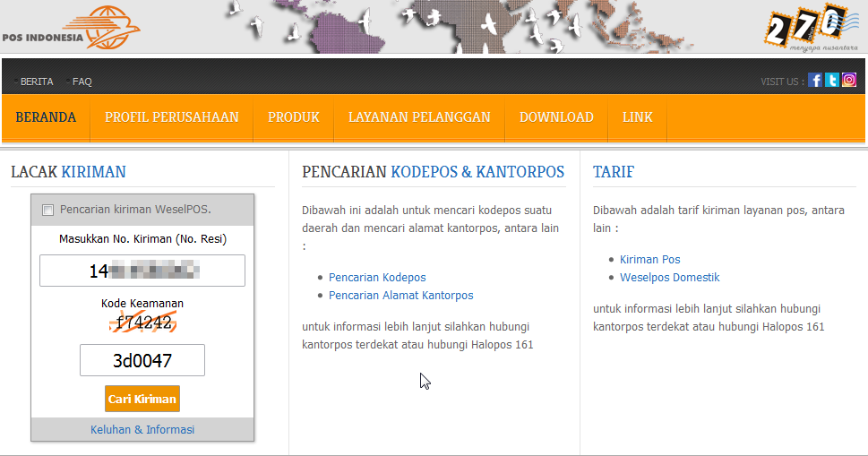Open the DOWNLOAD menu
Screen dimensions: 868x456
pos(556,117)
